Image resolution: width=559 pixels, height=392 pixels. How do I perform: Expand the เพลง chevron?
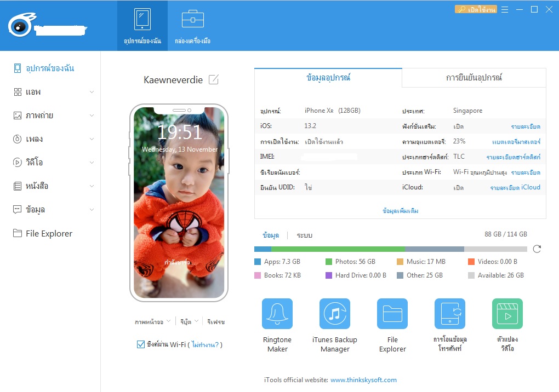92,139
